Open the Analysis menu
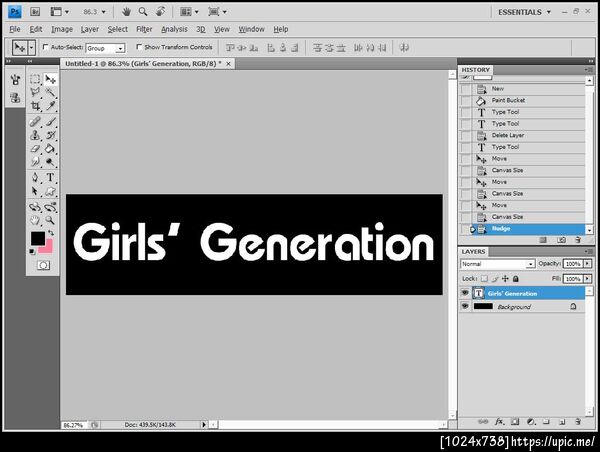Screen dimensions: 600x452 click(x=174, y=29)
